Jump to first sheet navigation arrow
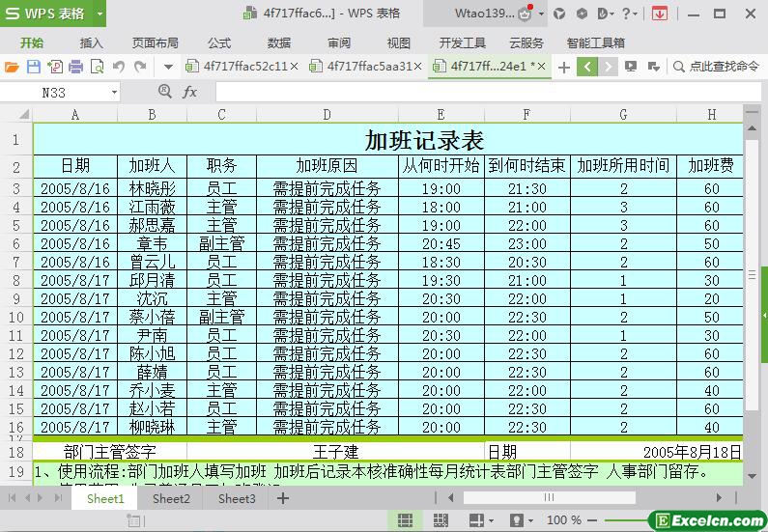 point(12,498)
